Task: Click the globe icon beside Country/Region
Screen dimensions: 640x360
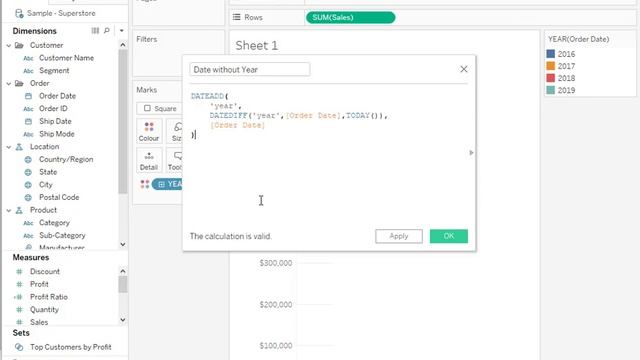Action: 28,160
